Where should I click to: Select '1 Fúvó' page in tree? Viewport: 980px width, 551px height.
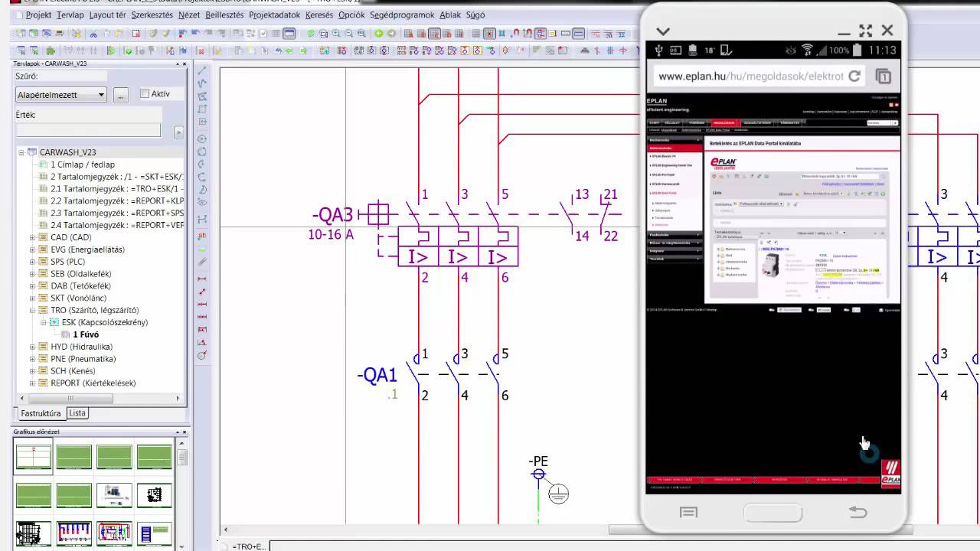(x=85, y=334)
